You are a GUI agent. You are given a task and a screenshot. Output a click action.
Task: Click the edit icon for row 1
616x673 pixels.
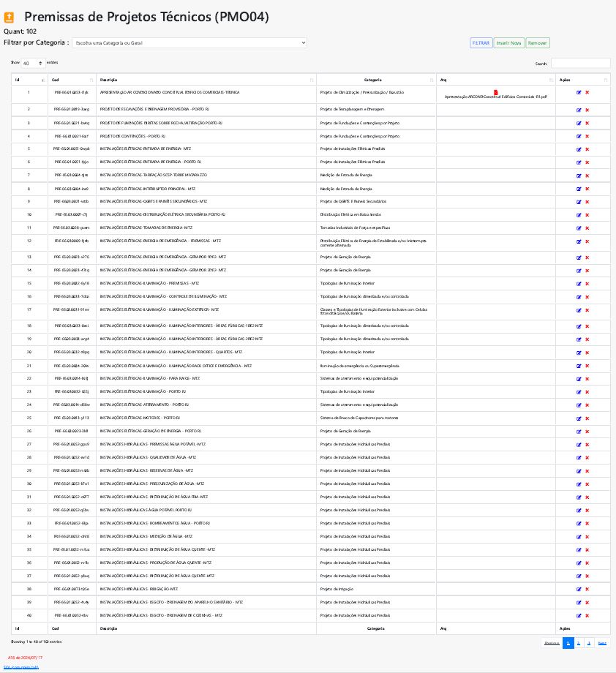[579, 93]
